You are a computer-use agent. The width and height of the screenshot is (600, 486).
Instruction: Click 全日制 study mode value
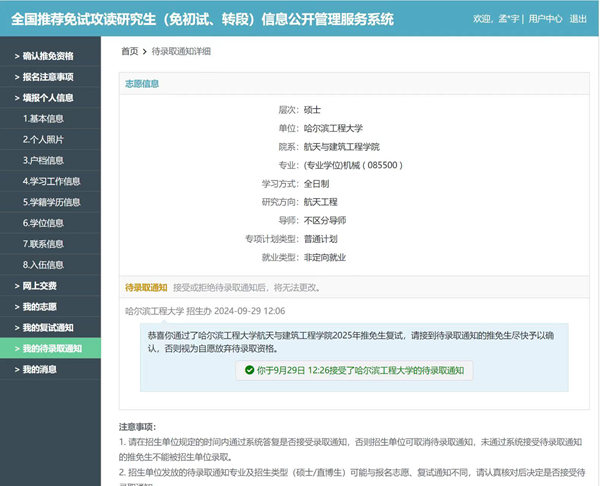[316, 184]
